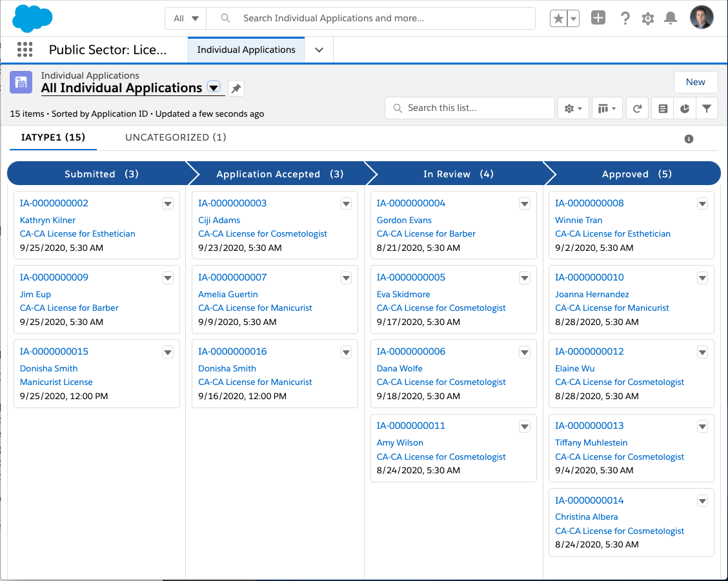Open the Donisha Smith record link

[x=48, y=368]
